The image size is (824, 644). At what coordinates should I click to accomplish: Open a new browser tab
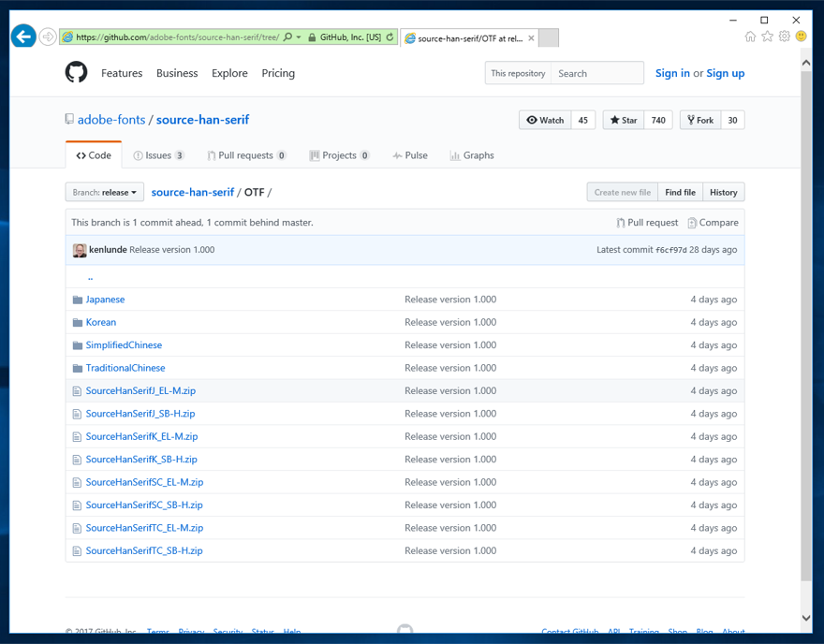point(549,37)
